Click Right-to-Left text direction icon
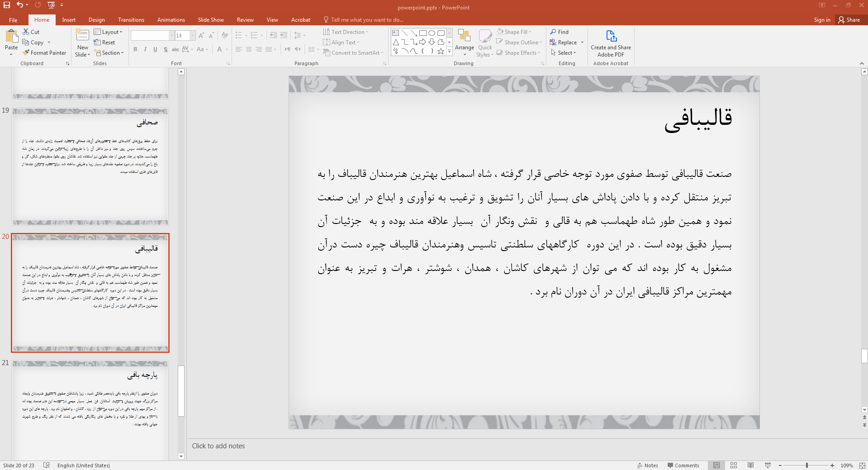868x470 pixels. click(298, 49)
